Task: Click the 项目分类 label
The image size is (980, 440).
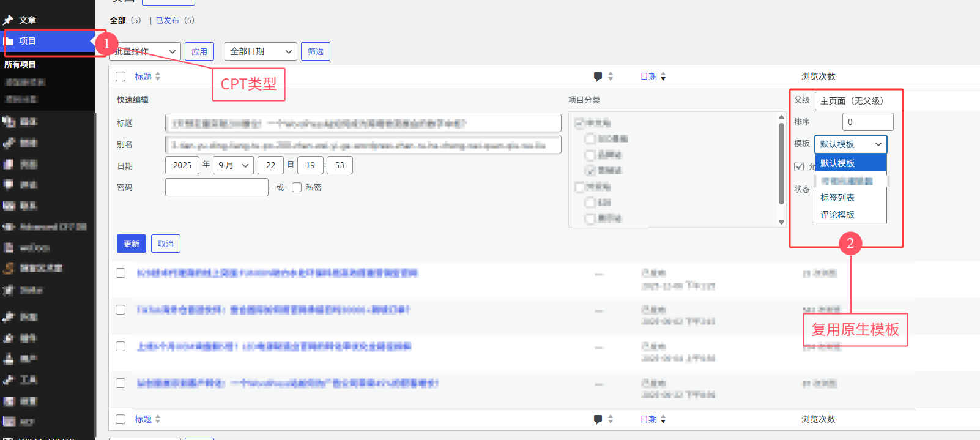Action: tap(584, 100)
